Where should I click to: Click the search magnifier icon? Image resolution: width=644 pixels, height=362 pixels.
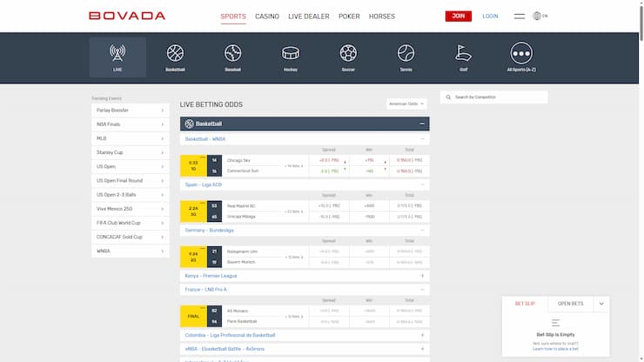pos(448,97)
